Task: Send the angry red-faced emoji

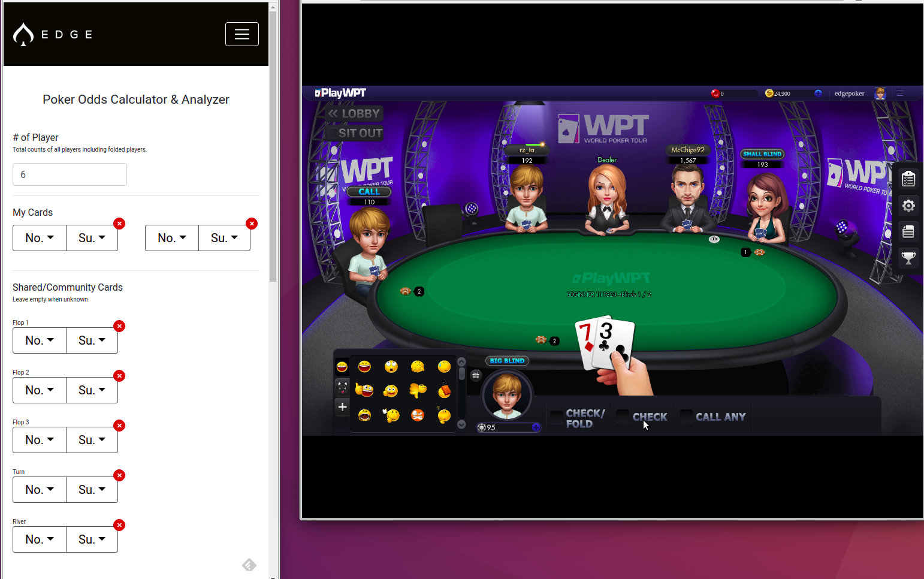Action: (x=418, y=415)
